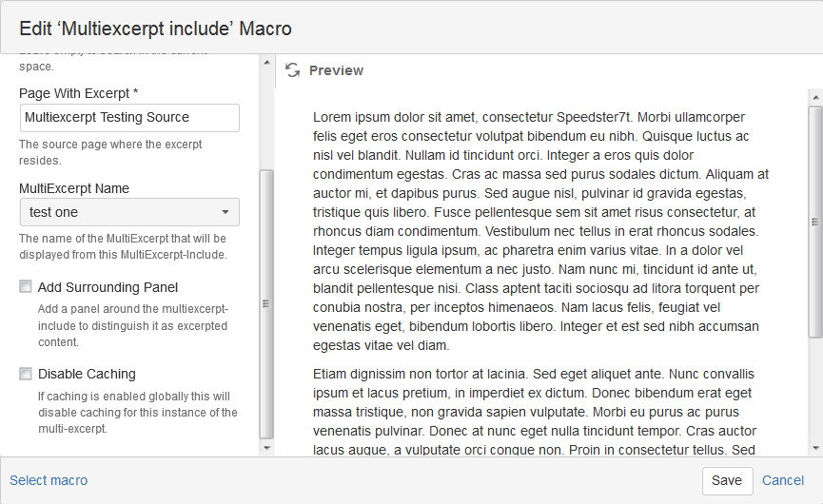Image resolution: width=823 pixels, height=504 pixels.
Task: Click the Cancel link
Action: coord(783,480)
